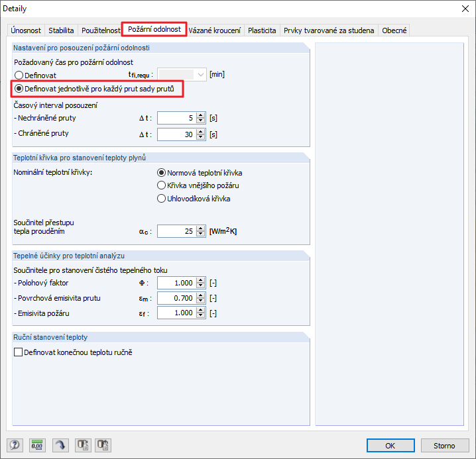This screenshot has width=476, height=459.
Task: Decrease Emisivita požáru εf value
Action: point(201,315)
